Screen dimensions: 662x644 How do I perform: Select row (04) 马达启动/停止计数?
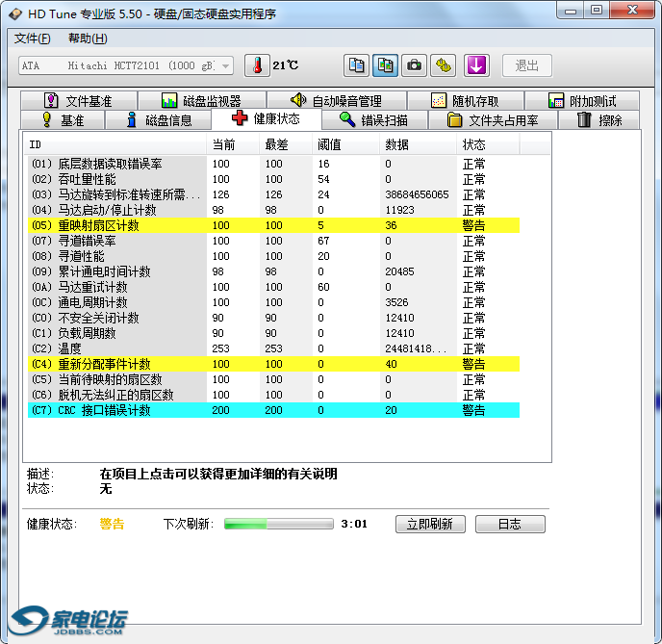(273, 210)
